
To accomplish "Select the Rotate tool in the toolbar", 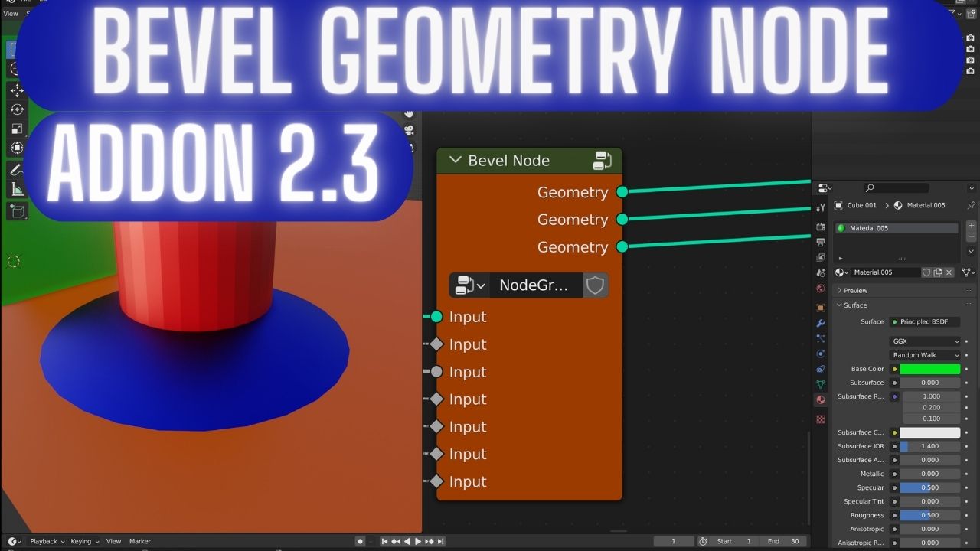I will point(17,110).
